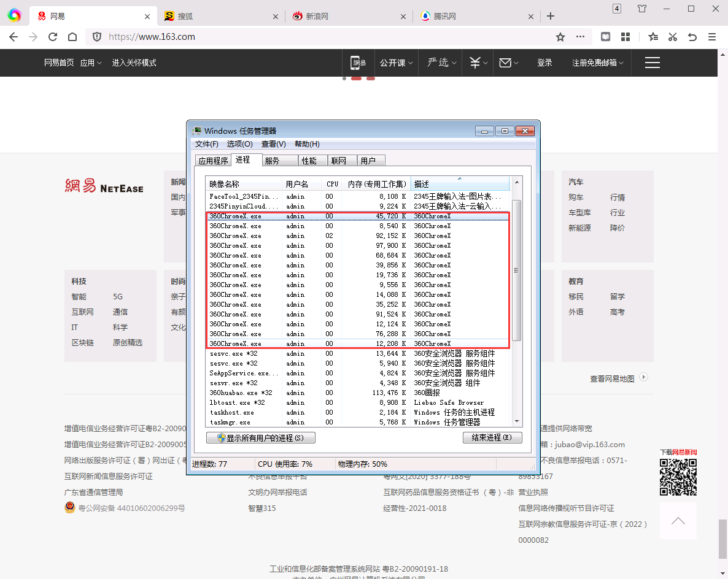Click the process list scrollbar down arrow
728x579 pixels.
[x=517, y=421]
